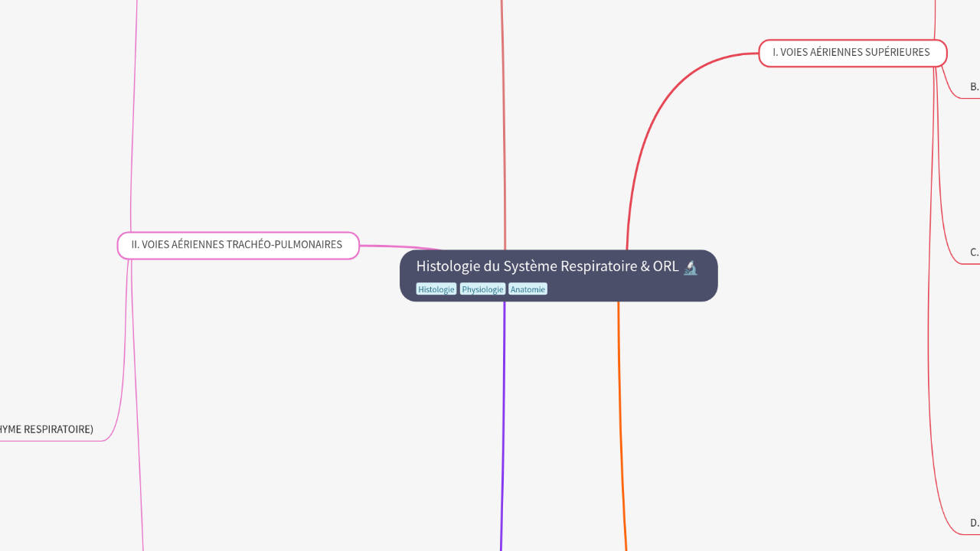Screen dimensions: 980x551
Task: Select the central node title Histologie du Système Respiratoire
Action: 547,266
